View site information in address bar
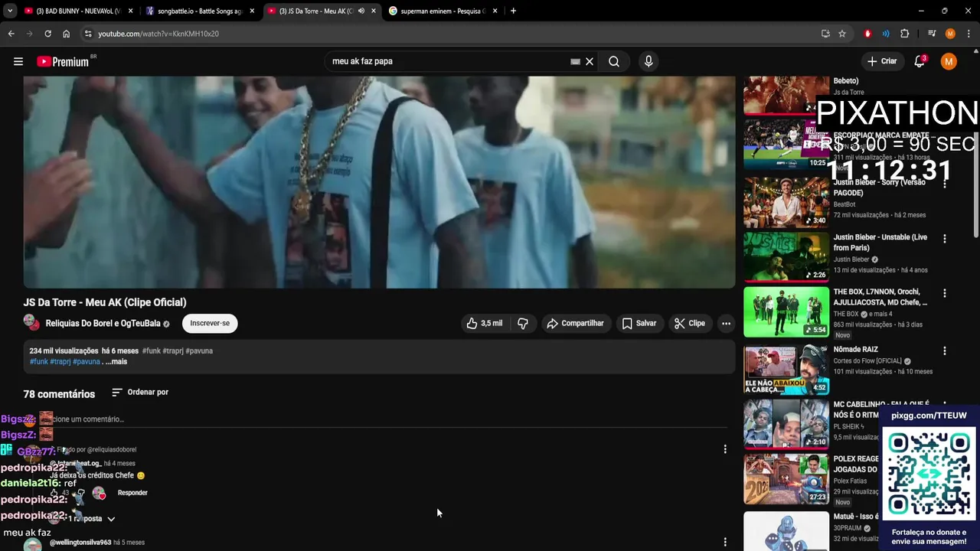 [88, 34]
